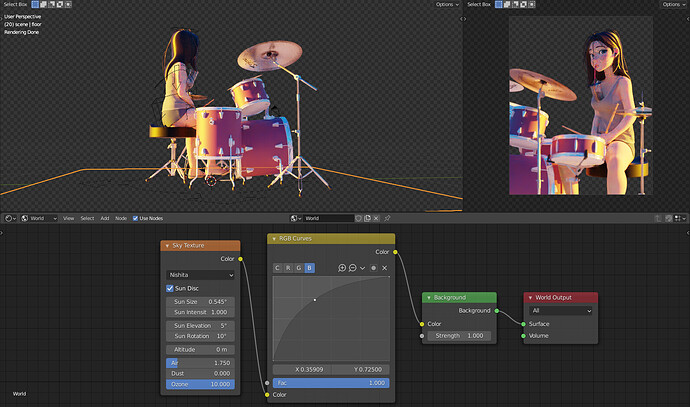
Task: Collapse the Sky Texture node
Action: [x=167, y=246]
